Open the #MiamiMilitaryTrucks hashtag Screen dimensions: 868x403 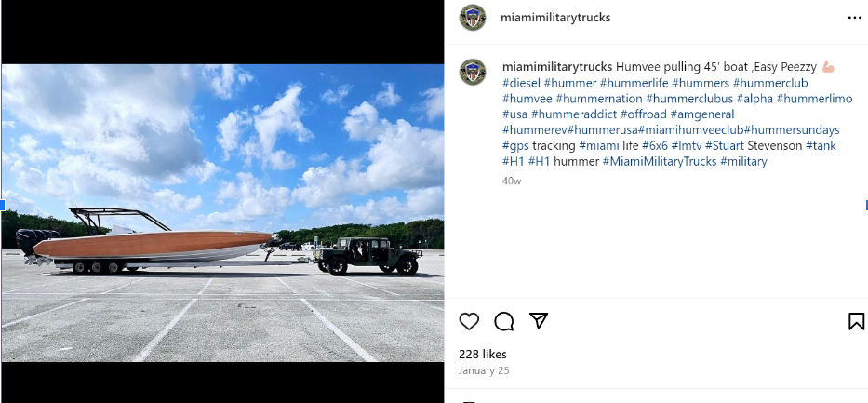pos(660,162)
